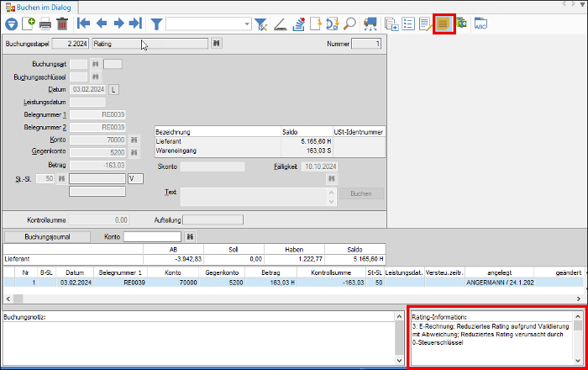The width and height of the screenshot is (588, 370).
Task: Toggle the yellow note panel icon
Action: [x=444, y=24]
